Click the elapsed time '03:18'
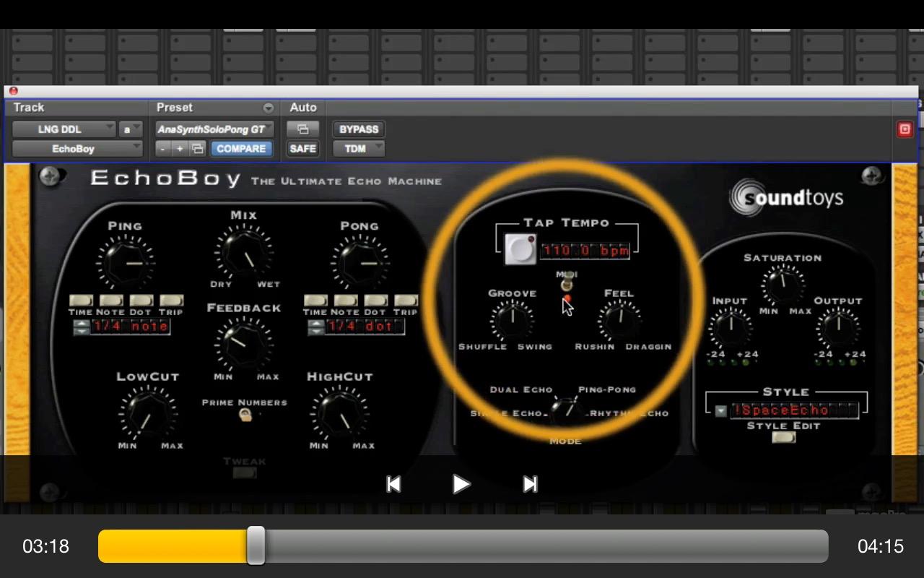 point(46,546)
